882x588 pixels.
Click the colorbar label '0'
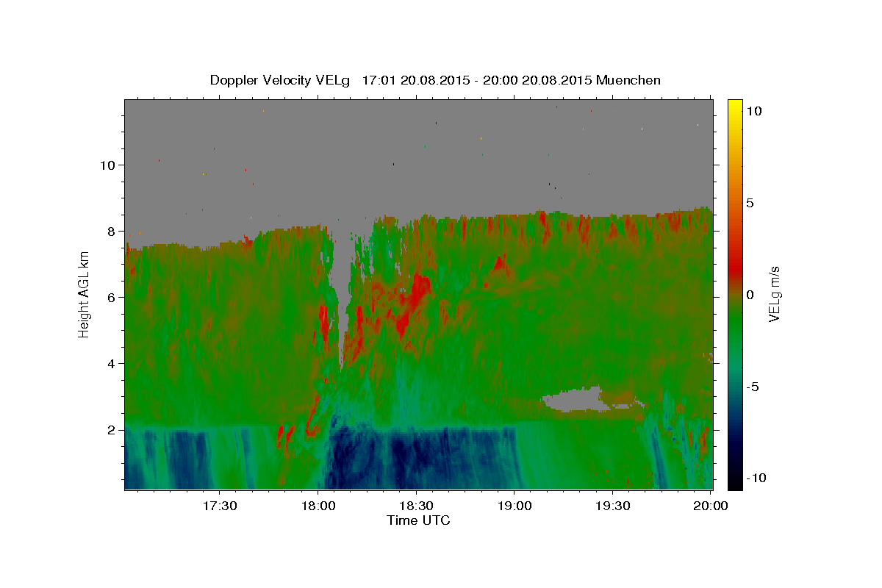point(750,295)
